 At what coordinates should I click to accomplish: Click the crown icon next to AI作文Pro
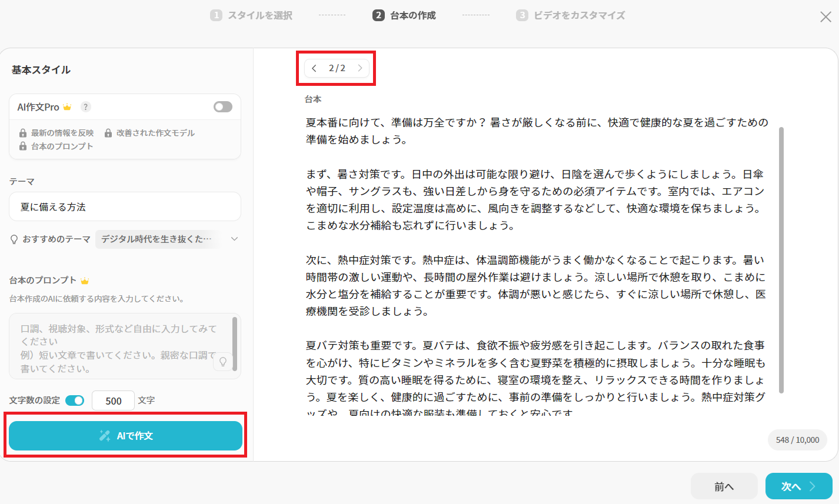tap(67, 107)
